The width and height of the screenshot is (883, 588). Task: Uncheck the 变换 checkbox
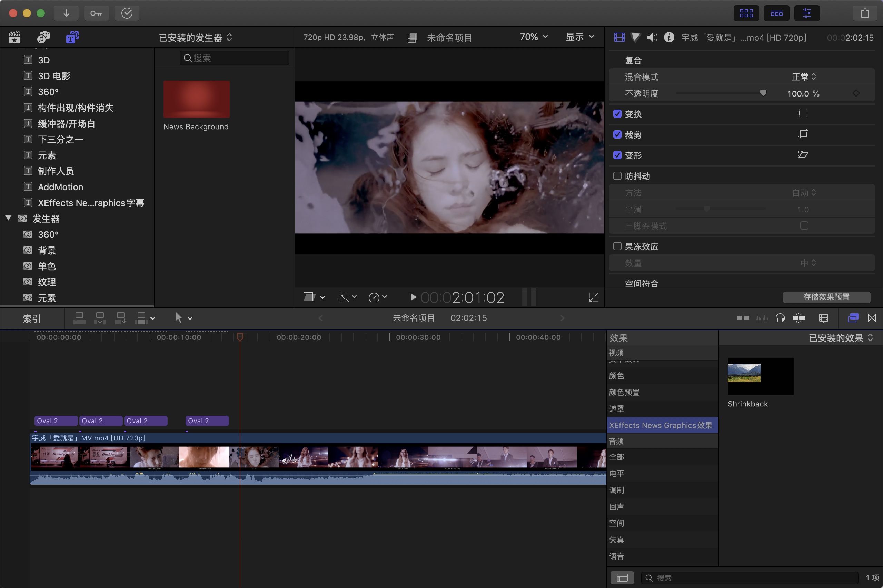(x=617, y=114)
